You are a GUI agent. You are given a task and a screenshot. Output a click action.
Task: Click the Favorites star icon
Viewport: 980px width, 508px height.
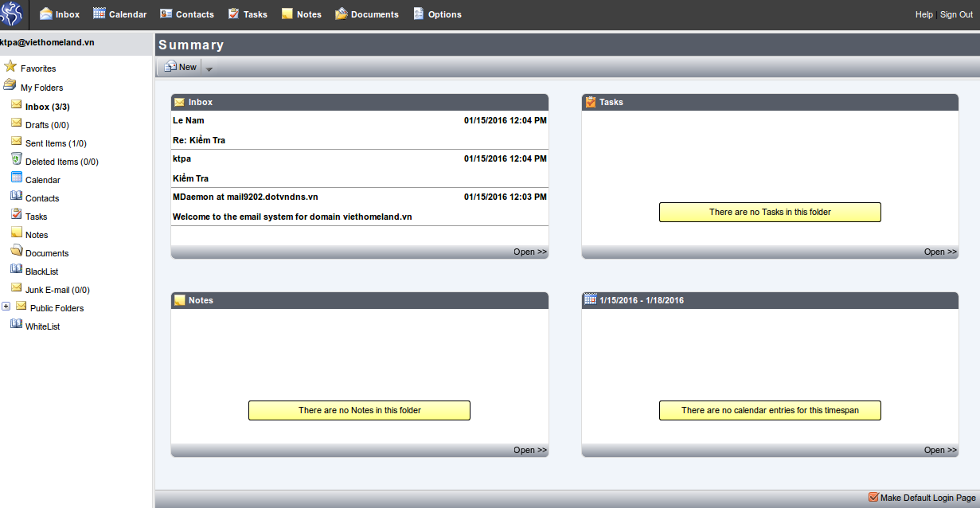[10, 67]
